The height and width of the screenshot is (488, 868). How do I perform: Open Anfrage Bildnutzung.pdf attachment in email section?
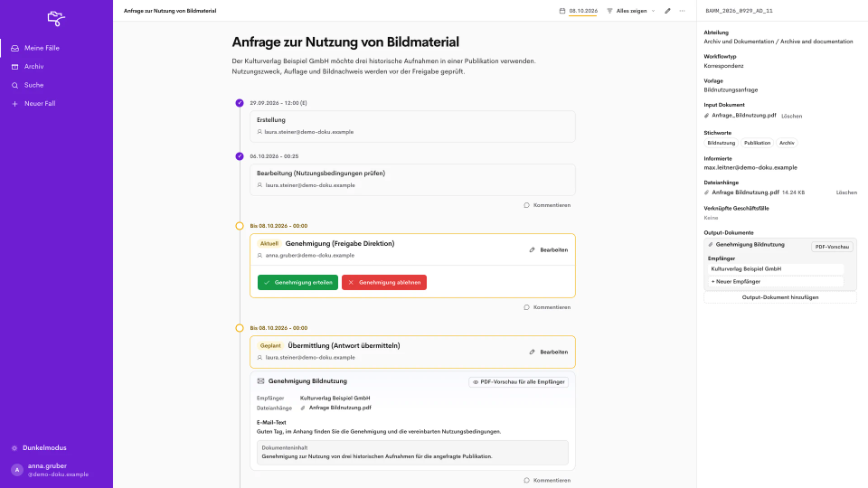point(340,408)
